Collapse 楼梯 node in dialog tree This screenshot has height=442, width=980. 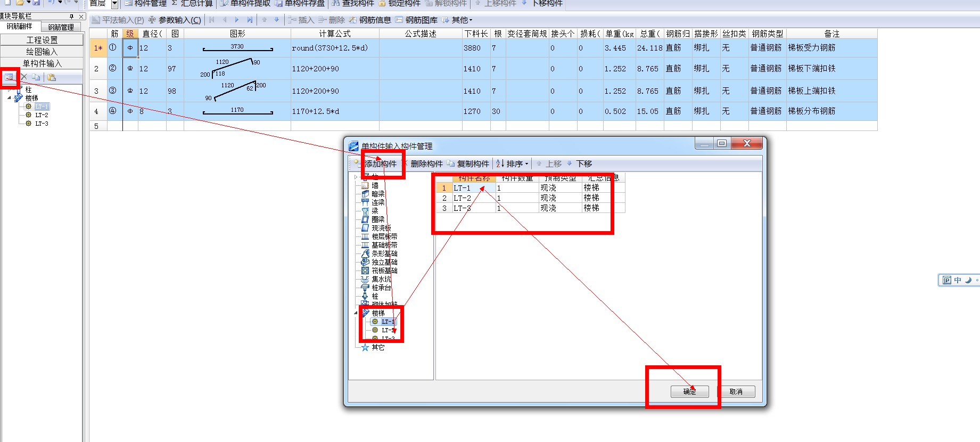(x=356, y=313)
